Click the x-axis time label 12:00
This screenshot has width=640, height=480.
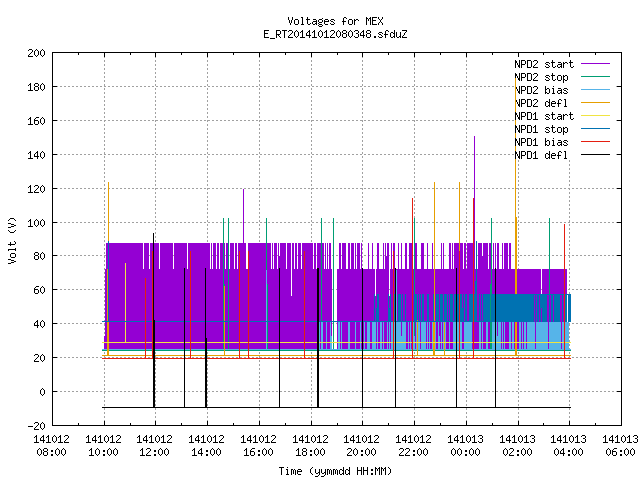154,452
